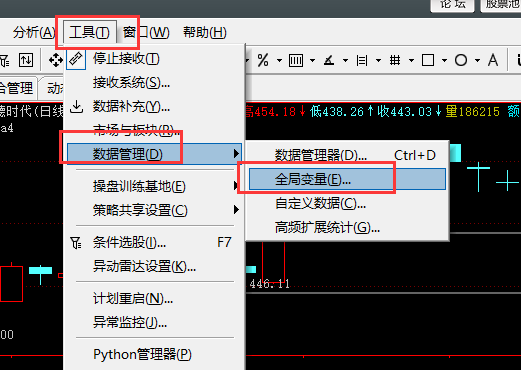Launch Python管理器(P)
The height and width of the screenshot is (370, 521).
click(153, 354)
